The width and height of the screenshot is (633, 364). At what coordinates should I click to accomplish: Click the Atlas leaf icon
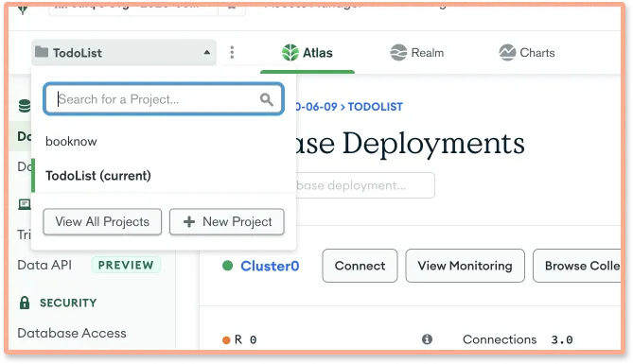290,53
